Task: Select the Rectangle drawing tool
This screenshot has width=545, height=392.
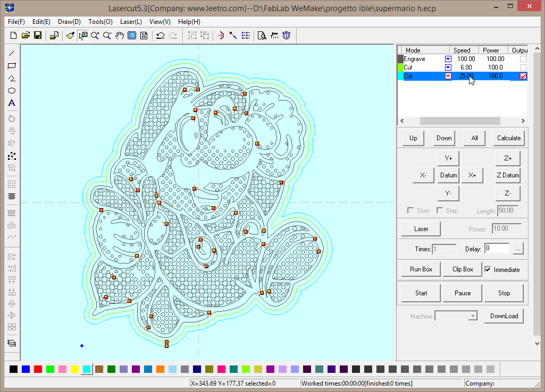Action: coord(12,66)
